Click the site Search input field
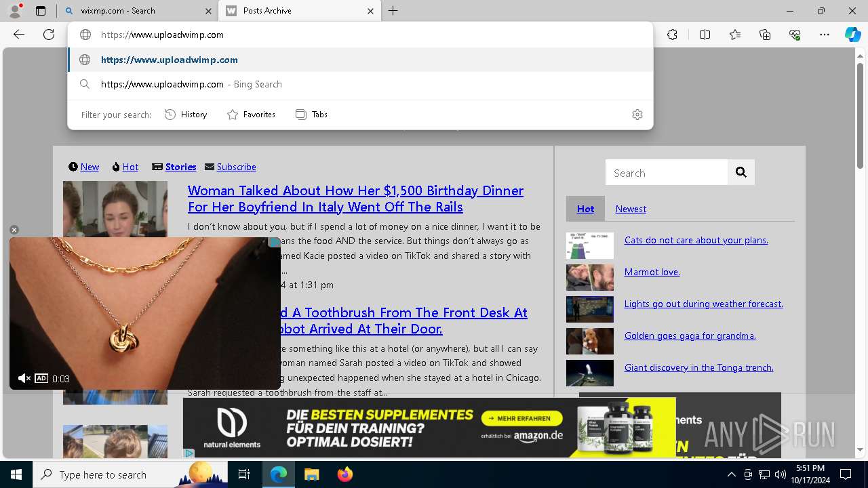Screen dimensions: 868x488 click(667, 173)
